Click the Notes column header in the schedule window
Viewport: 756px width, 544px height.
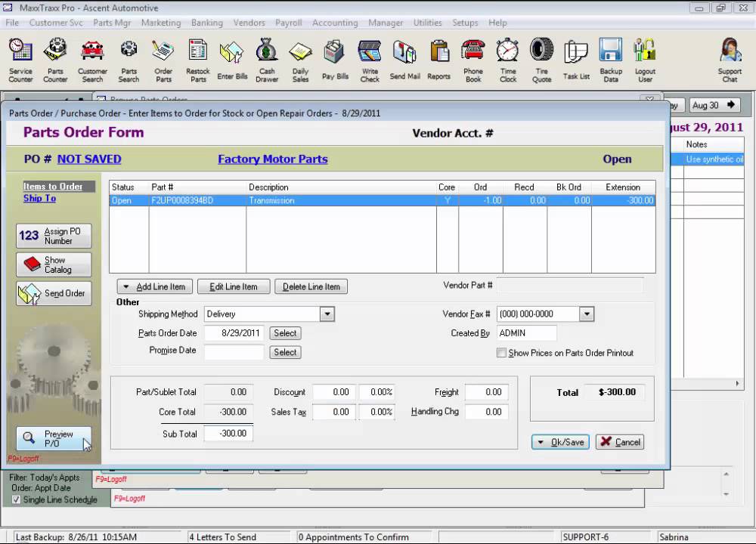click(713, 144)
